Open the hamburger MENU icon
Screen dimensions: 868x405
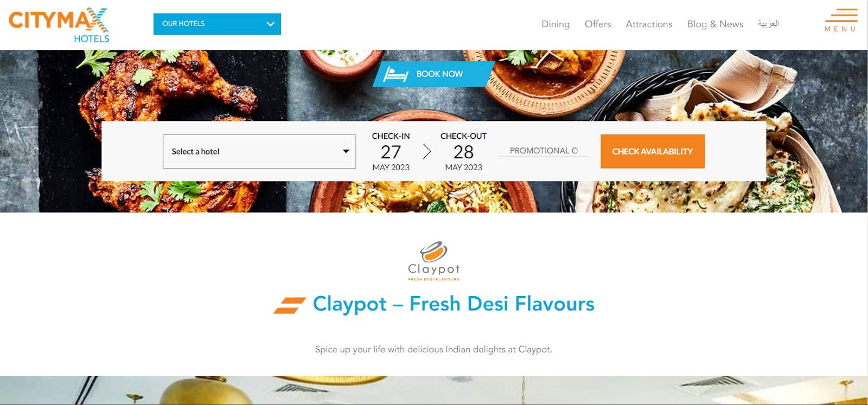pos(841,21)
